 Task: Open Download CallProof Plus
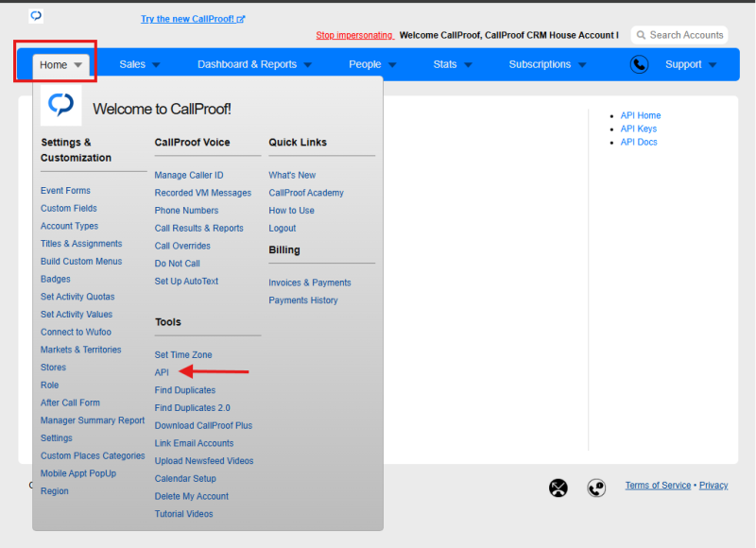click(203, 425)
